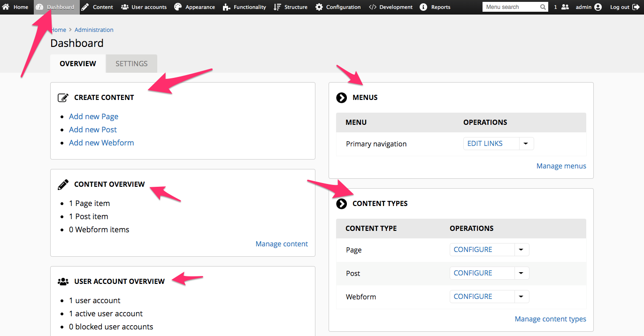Collapse the Content Types panel arrow icon
Screen dimensions: 644x336
click(342, 204)
